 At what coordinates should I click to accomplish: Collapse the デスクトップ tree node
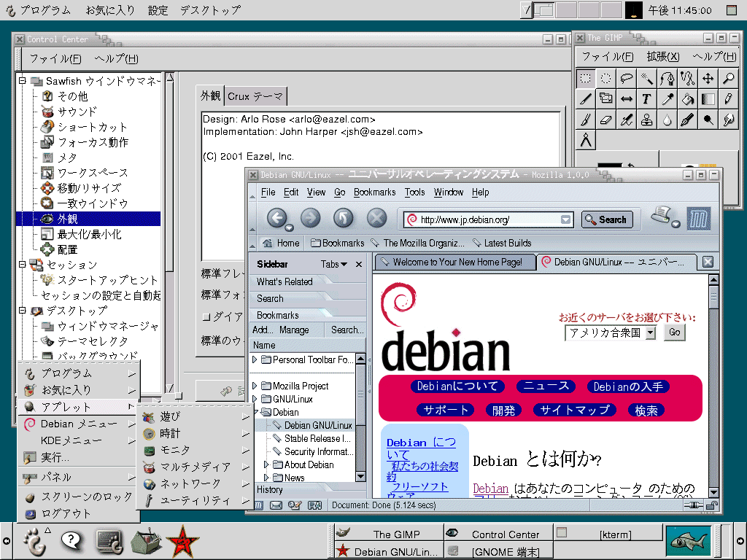coord(23,310)
